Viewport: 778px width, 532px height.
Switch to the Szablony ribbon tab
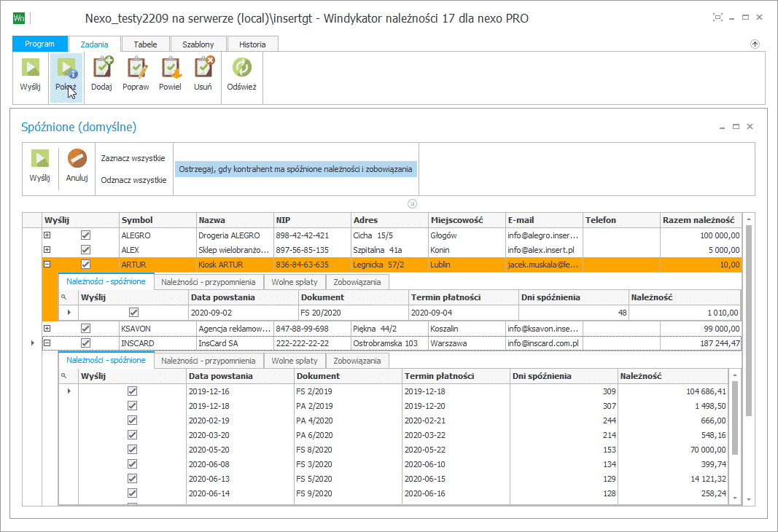click(x=198, y=44)
